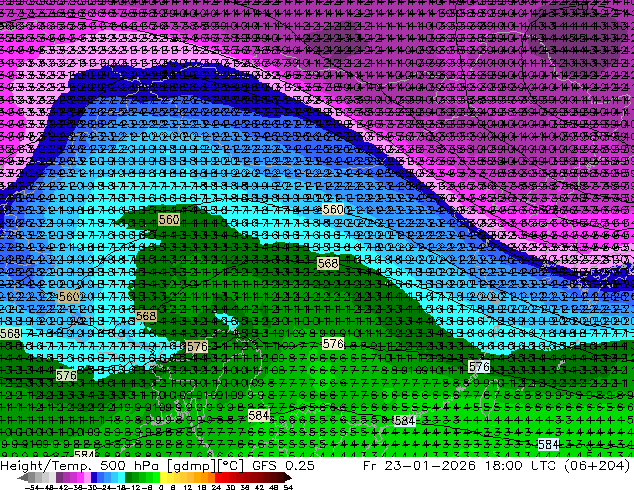This screenshot has width=634, height=490.
Task: Click the rightmost '584' contour label
Action: pyautogui.click(x=548, y=444)
